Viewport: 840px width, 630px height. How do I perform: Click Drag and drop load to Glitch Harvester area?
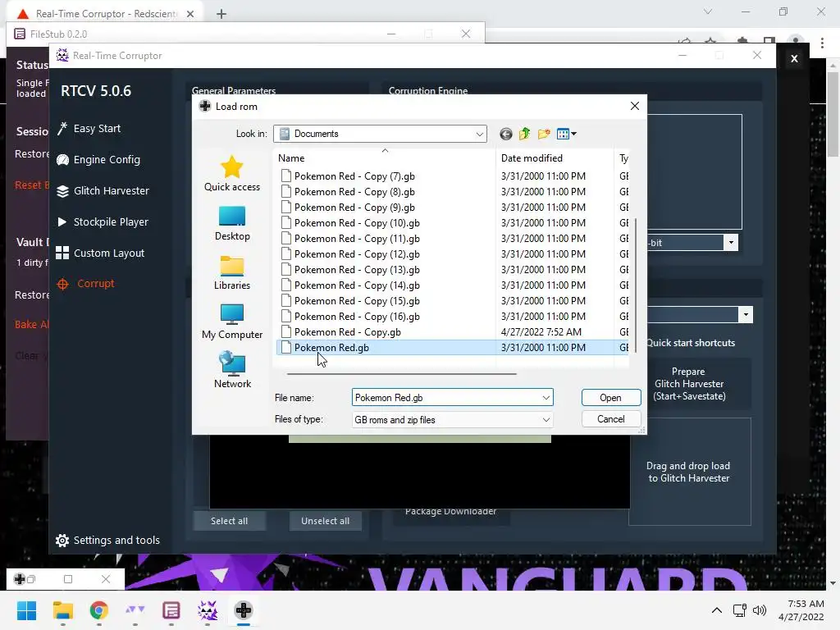click(x=689, y=472)
